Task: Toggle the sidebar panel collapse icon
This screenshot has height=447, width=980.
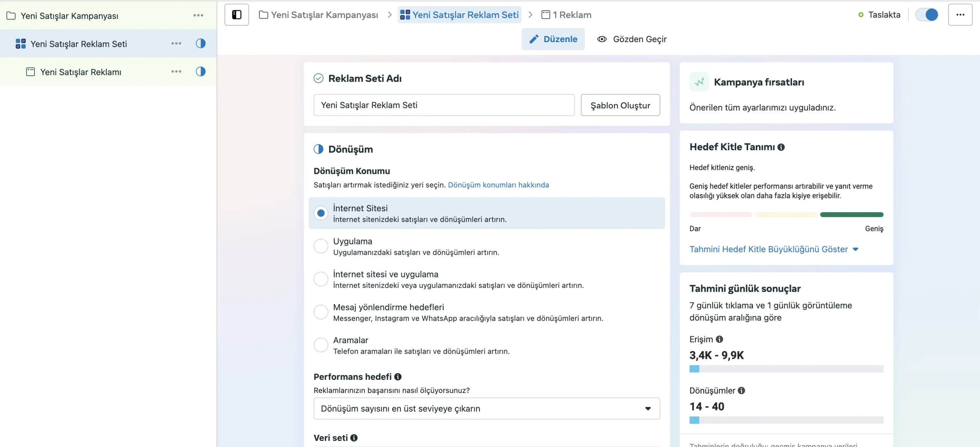Action: click(x=237, y=15)
